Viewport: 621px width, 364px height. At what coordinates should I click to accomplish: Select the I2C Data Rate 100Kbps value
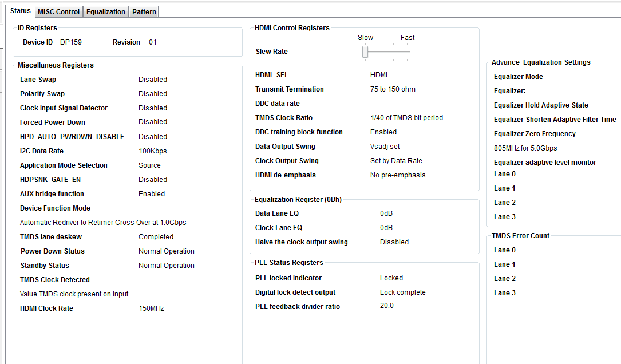pyautogui.click(x=154, y=151)
